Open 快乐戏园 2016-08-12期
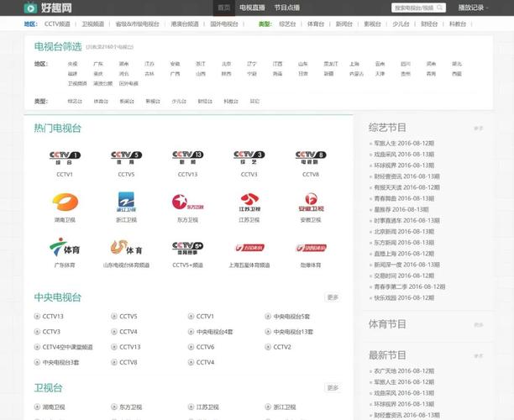The image size is (514, 420). 404,298
